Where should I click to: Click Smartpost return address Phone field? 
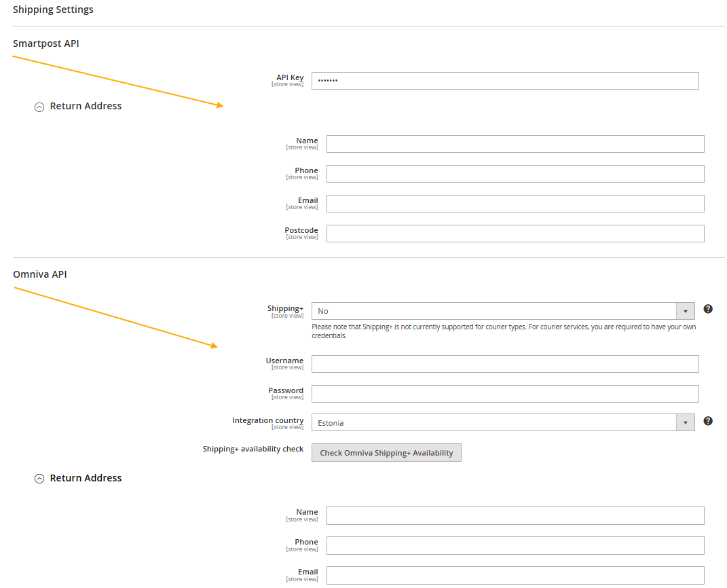coord(515,174)
